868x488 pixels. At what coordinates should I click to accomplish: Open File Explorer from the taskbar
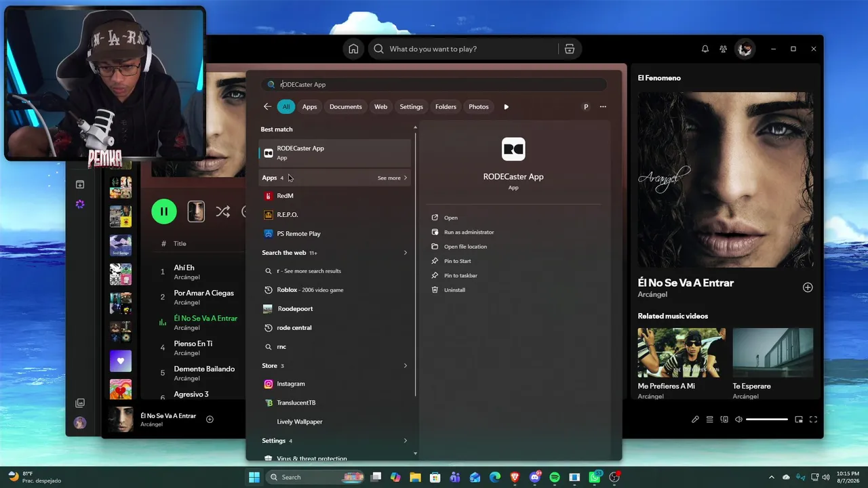pos(415,477)
